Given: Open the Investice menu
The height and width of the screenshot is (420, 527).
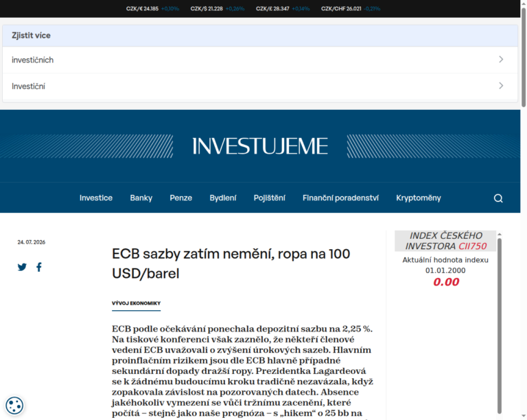Looking at the screenshot, I should coord(96,198).
